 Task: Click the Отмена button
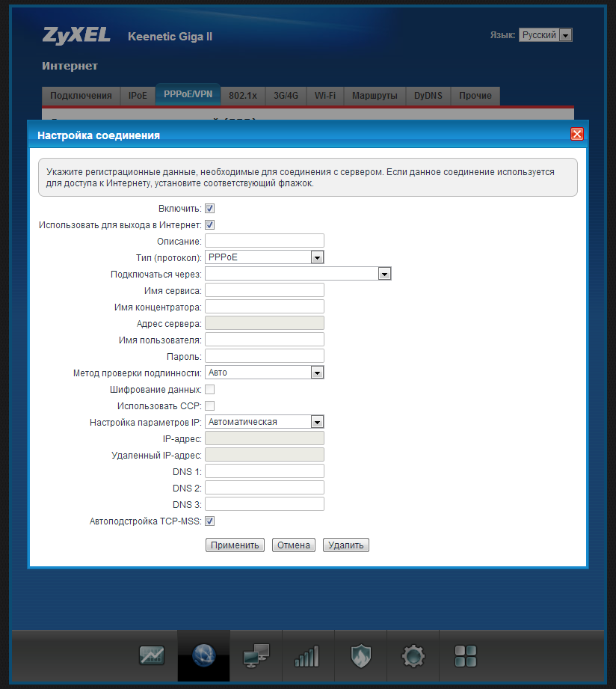tap(294, 545)
